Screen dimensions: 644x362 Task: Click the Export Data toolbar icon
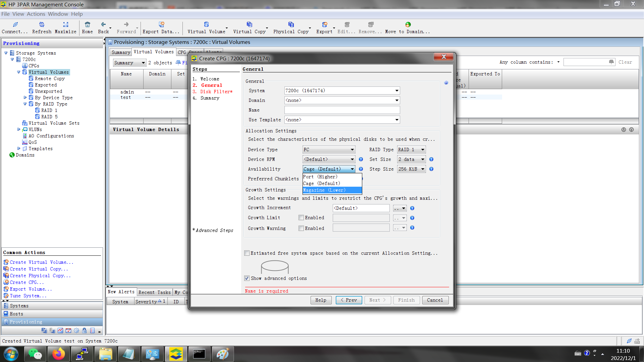click(x=161, y=25)
